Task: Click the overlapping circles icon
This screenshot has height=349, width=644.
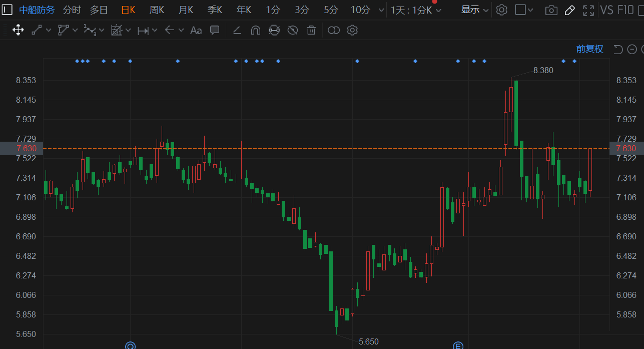Action: click(x=334, y=31)
